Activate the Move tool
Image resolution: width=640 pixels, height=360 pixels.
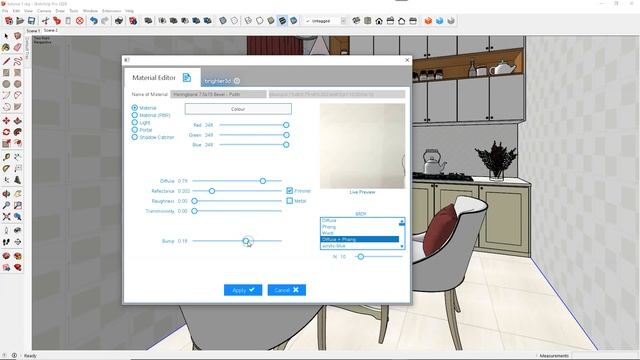[x=6, y=121]
